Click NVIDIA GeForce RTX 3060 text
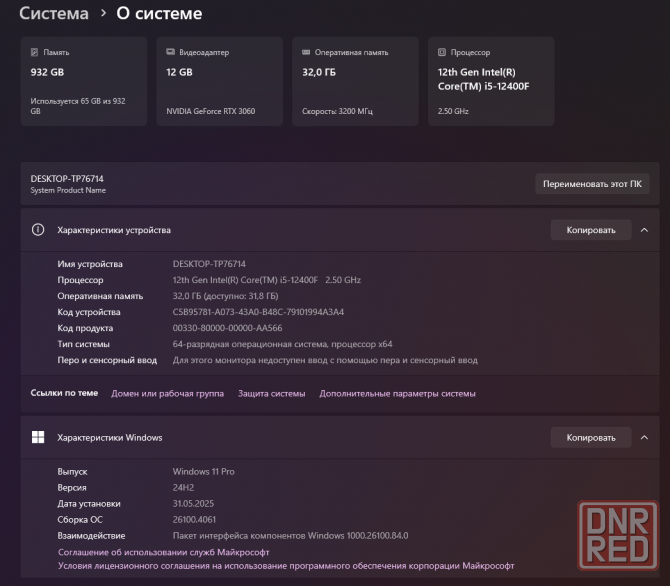 [x=211, y=111]
